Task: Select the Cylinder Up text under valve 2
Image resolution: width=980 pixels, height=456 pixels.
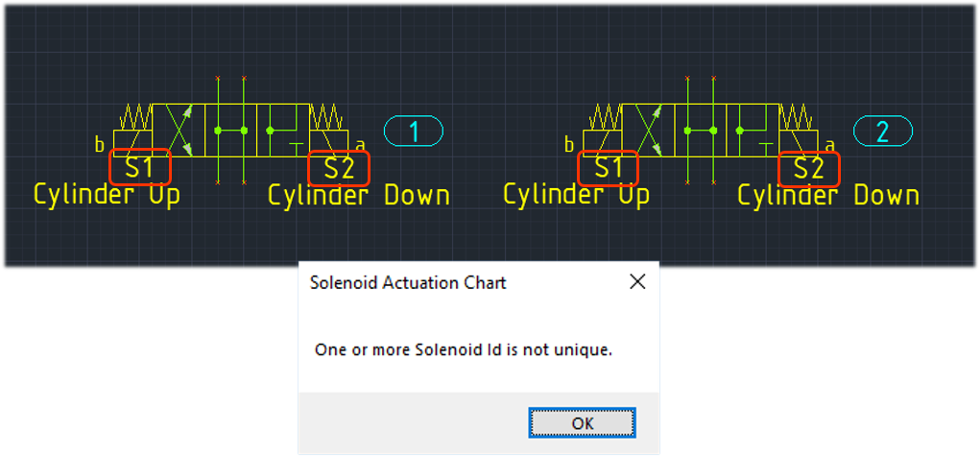Action: 576,195
